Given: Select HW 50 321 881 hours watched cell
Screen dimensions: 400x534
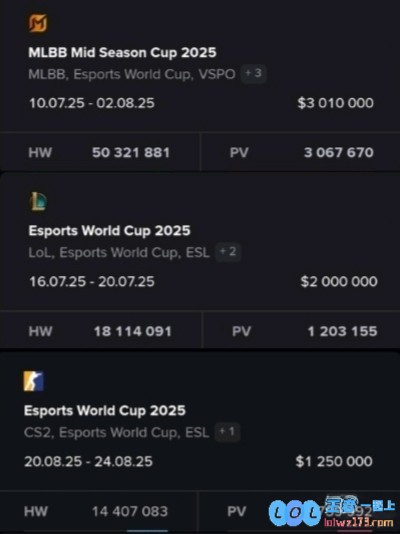Looking at the screenshot, I should 100,152.
